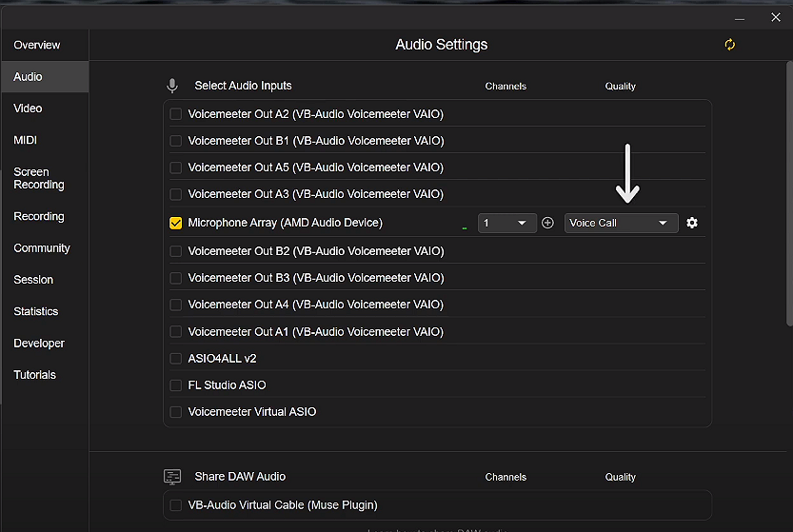
Task: Uncheck Microphone Array (AMD Audio Device)
Action: (x=175, y=223)
